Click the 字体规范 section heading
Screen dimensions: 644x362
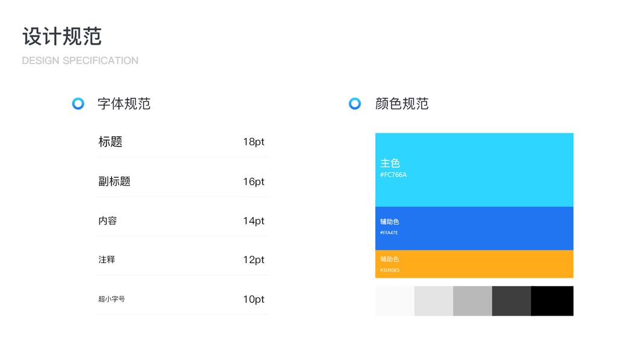[124, 104]
